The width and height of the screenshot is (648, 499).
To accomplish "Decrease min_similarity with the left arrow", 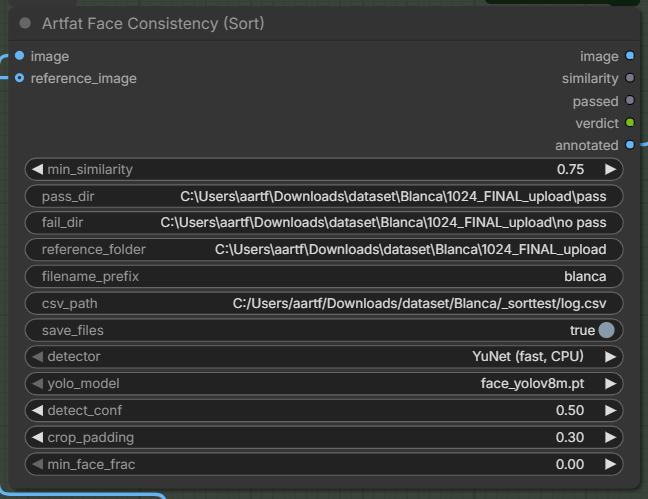I will point(38,170).
